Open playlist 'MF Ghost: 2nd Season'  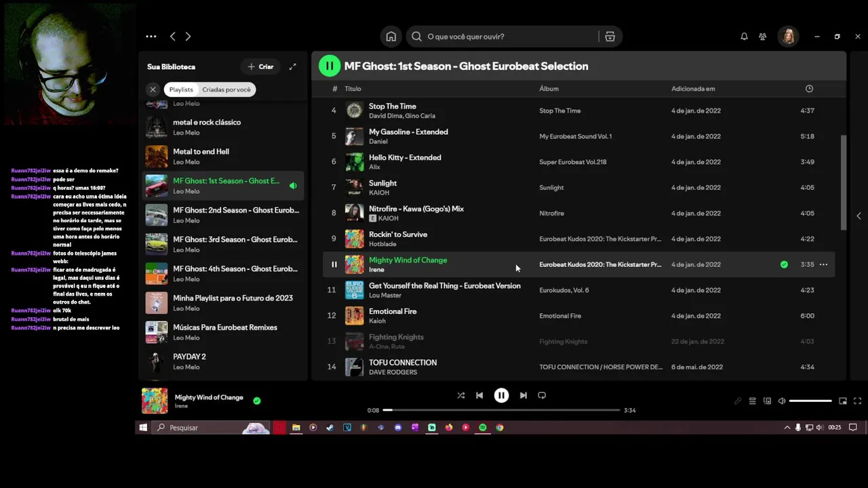[x=222, y=215]
